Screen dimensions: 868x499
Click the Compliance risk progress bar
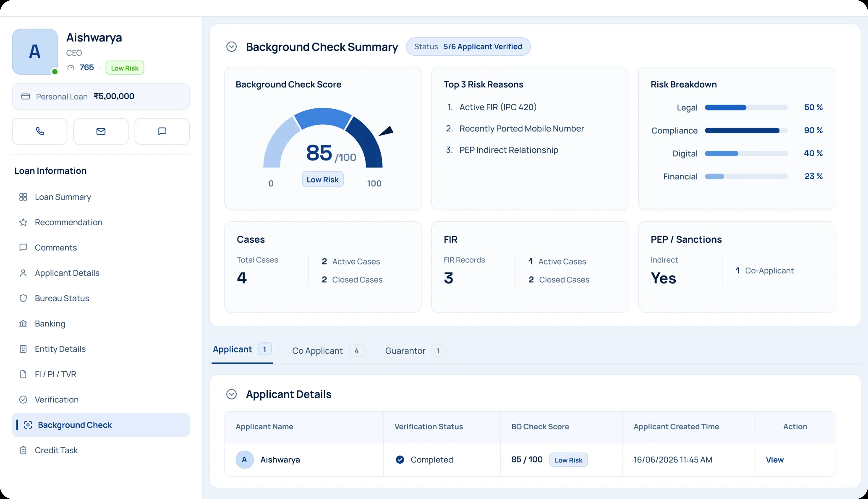(x=746, y=131)
